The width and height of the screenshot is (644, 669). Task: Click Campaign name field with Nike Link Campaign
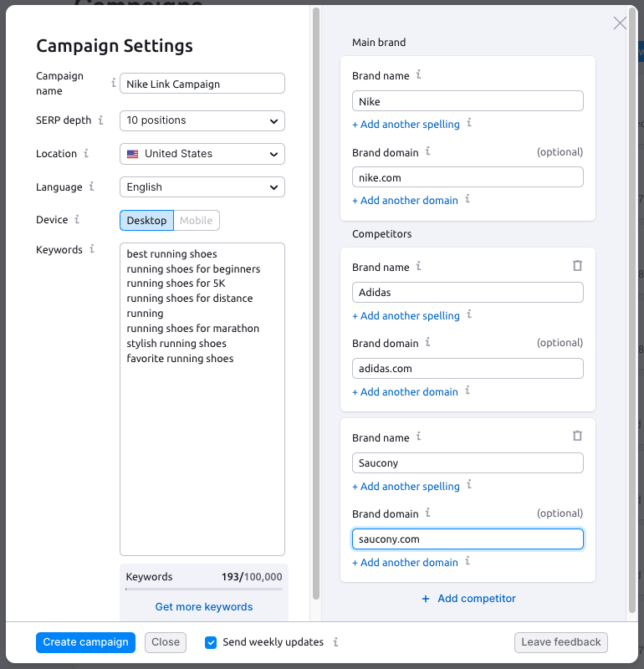(x=202, y=84)
